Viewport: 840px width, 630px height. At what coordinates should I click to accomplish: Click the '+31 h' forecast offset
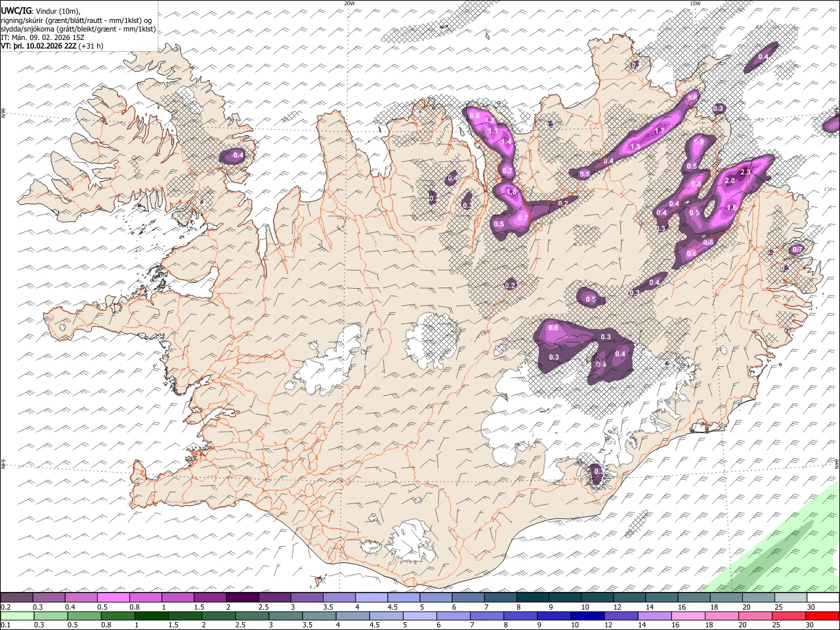91,46
